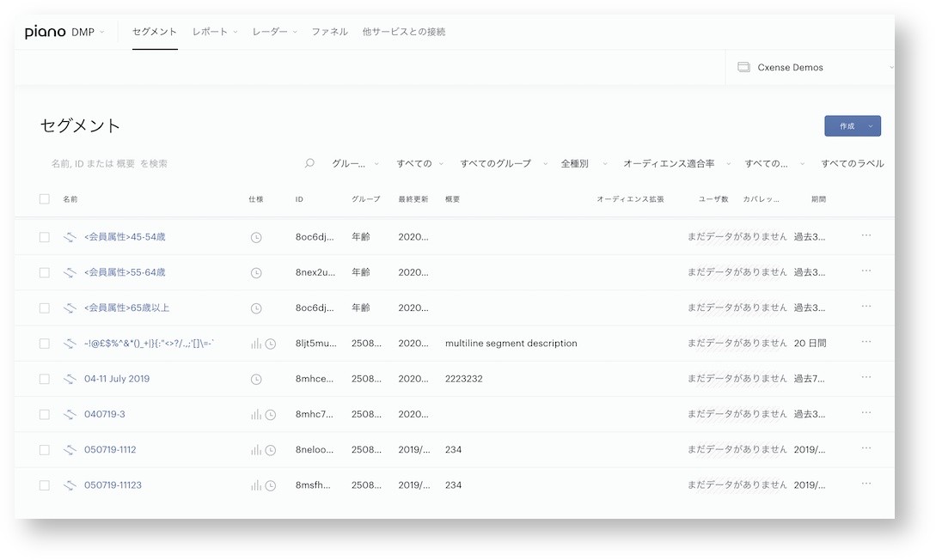Open the すべての filter dropdown
The image size is (936, 560).
(419, 163)
